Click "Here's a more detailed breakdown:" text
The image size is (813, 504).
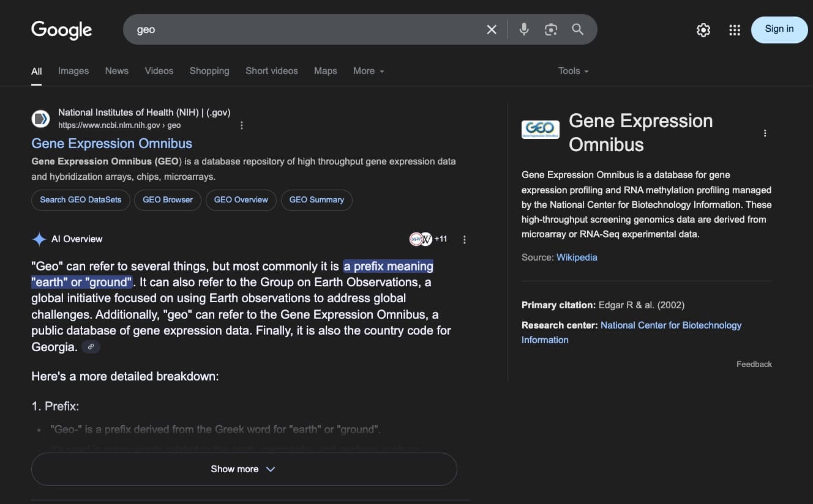tap(125, 377)
